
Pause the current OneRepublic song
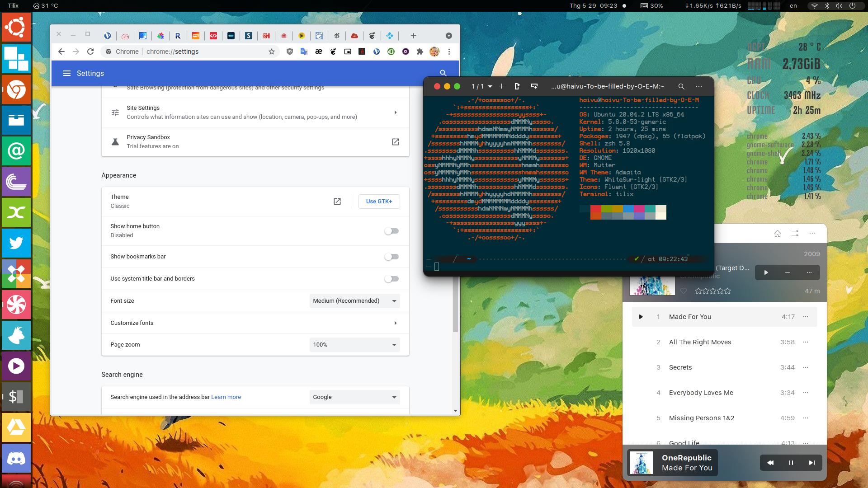pos(791,463)
